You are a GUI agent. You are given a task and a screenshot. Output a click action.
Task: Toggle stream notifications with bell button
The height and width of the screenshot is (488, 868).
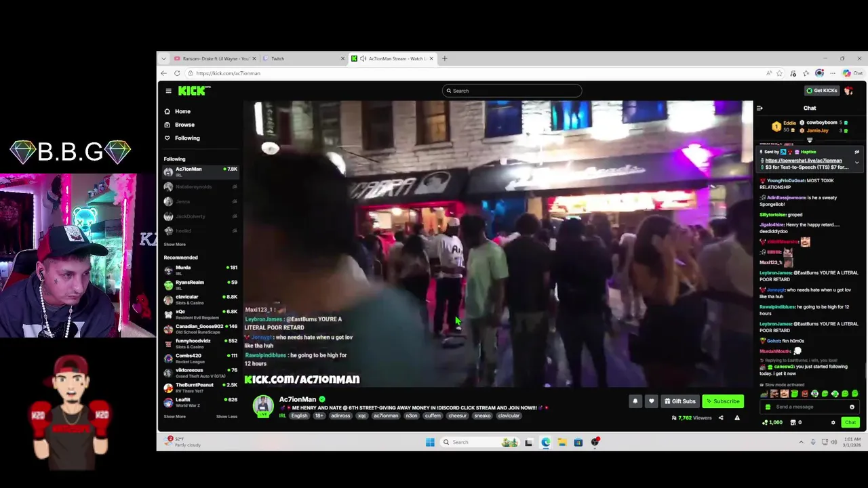[x=635, y=401]
